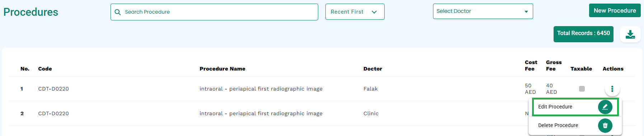Click the Procedures page heading

click(x=31, y=12)
